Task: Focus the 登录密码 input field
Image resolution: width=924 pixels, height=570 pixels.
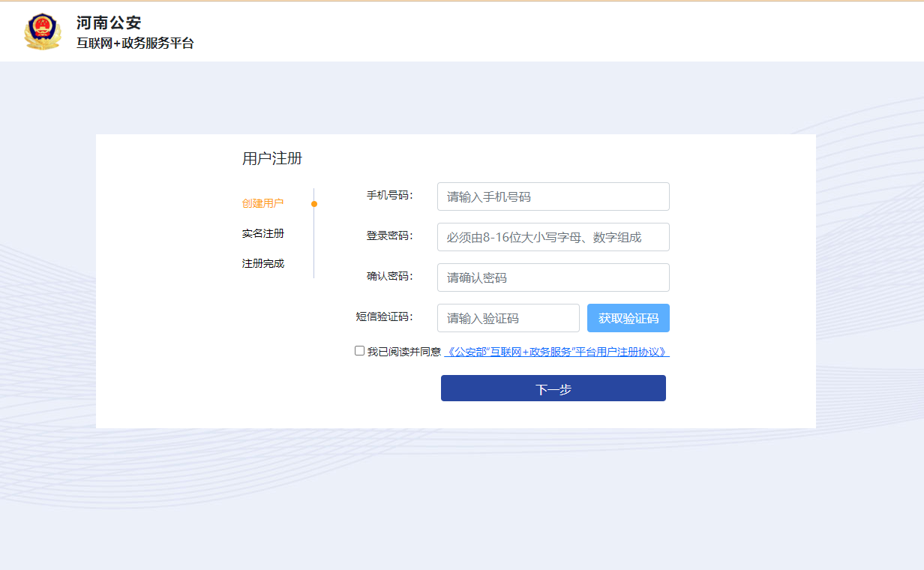Action: click(x=553, y=237)
